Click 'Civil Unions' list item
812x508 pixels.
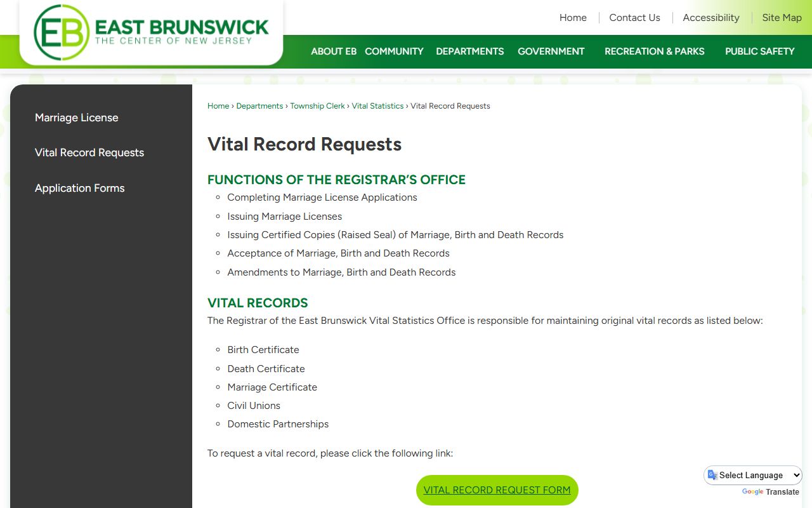(254, 406)
